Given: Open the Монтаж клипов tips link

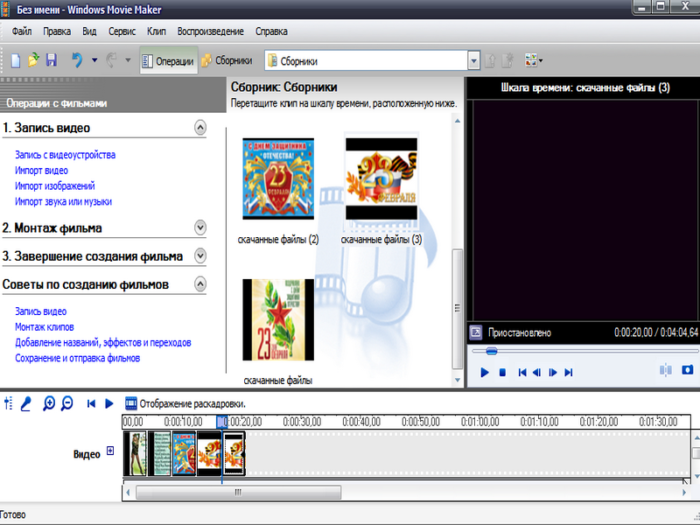Looking at the screenshot, I should [x=45, y=327].
